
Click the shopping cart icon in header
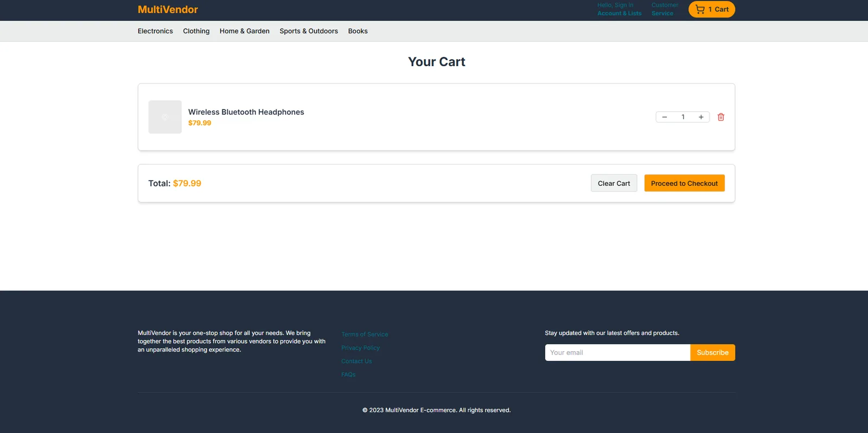(700, 9)
